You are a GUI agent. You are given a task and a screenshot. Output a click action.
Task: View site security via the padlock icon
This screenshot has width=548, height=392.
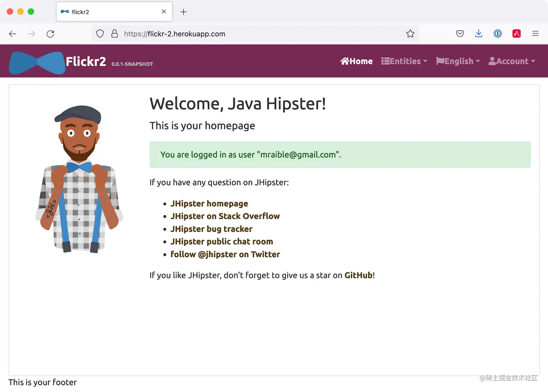pyautogui.click(x=115, y=33)
